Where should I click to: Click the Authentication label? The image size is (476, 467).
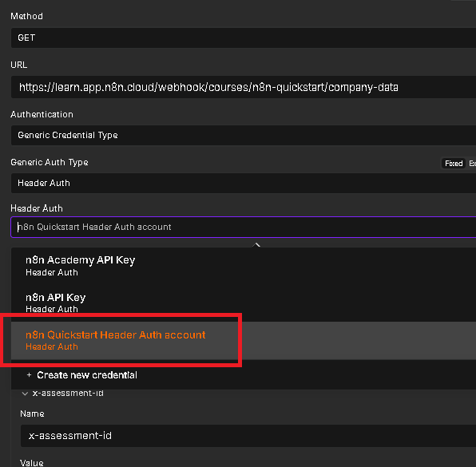pos(42,114)
